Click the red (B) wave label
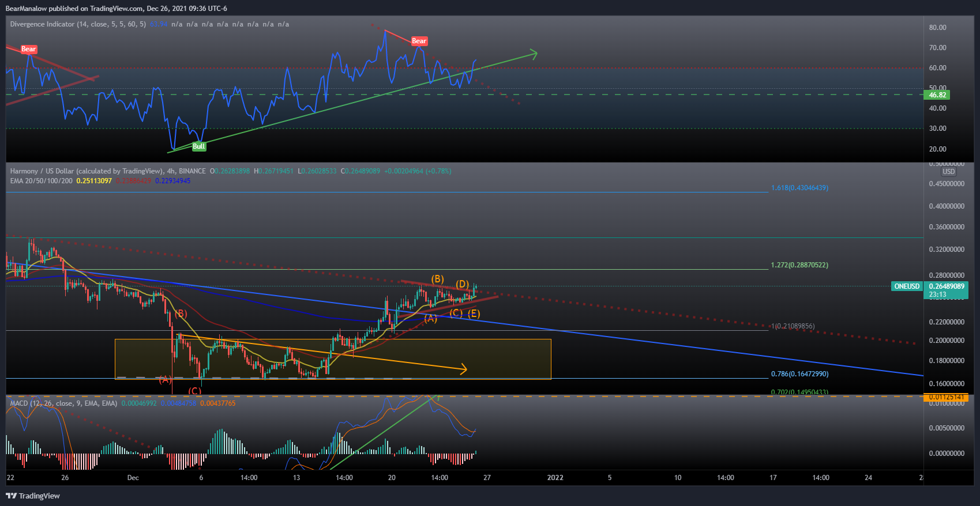 [181, 314]
